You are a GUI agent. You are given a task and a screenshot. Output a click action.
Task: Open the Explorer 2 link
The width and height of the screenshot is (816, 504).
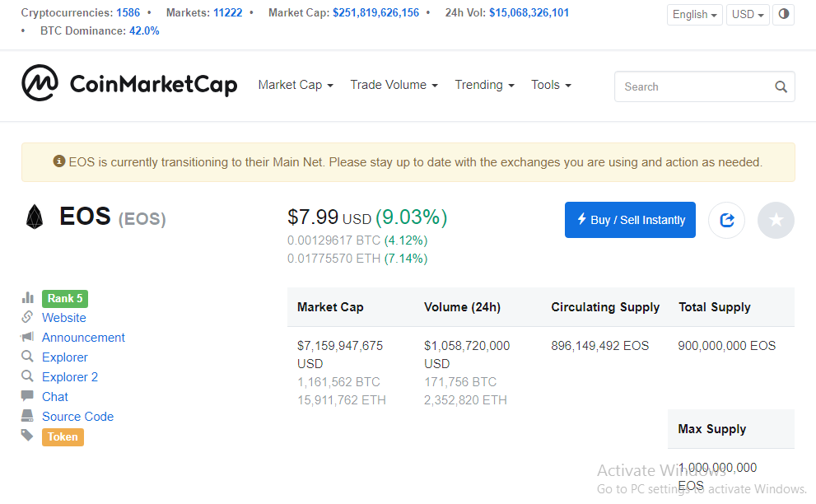(70, 377)
